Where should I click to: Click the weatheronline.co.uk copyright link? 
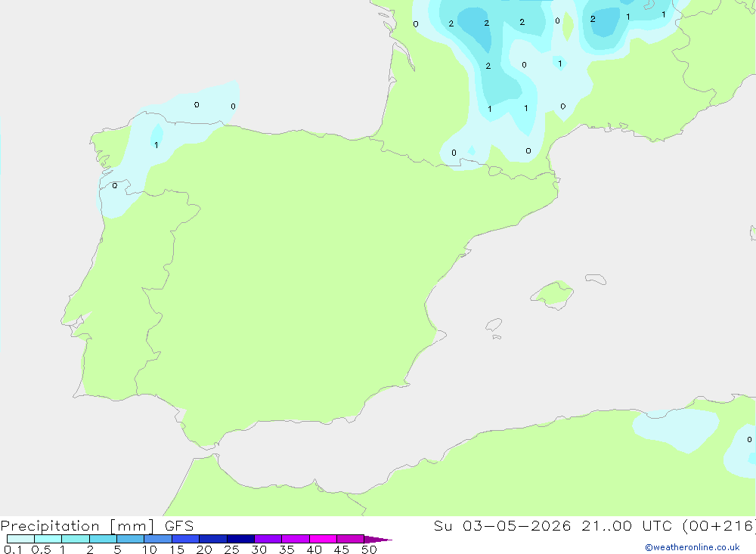[x=692, y=547]
